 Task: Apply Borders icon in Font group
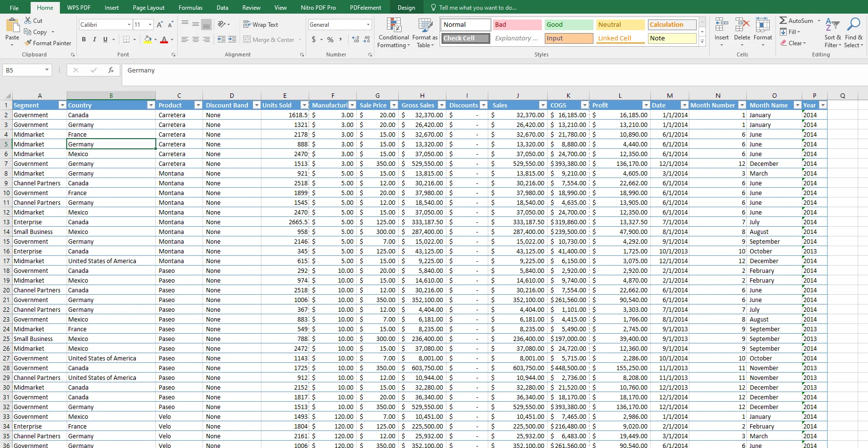[x=126, y=39]
